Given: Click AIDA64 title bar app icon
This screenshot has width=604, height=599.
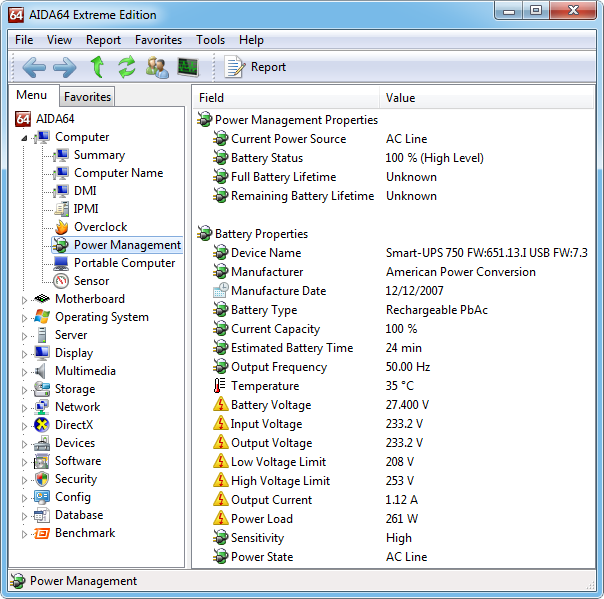Looking at the screenshot, I should pos(16,15).
